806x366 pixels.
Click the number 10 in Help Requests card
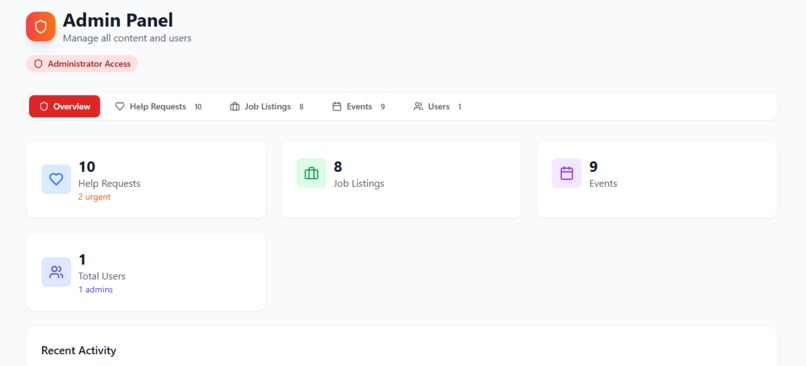coord(87,167)
